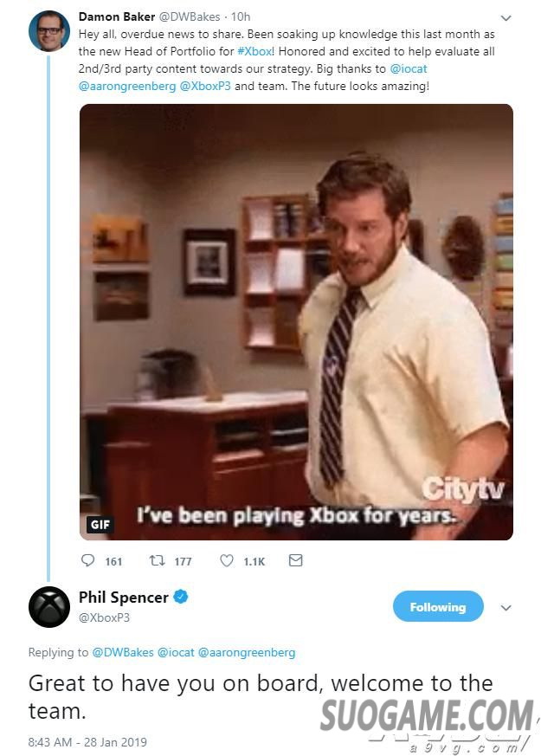The width and height of the screenshot is (541, 756).
Task: Toggle the Following button for Phil Spencer
Action: (438, 606)
